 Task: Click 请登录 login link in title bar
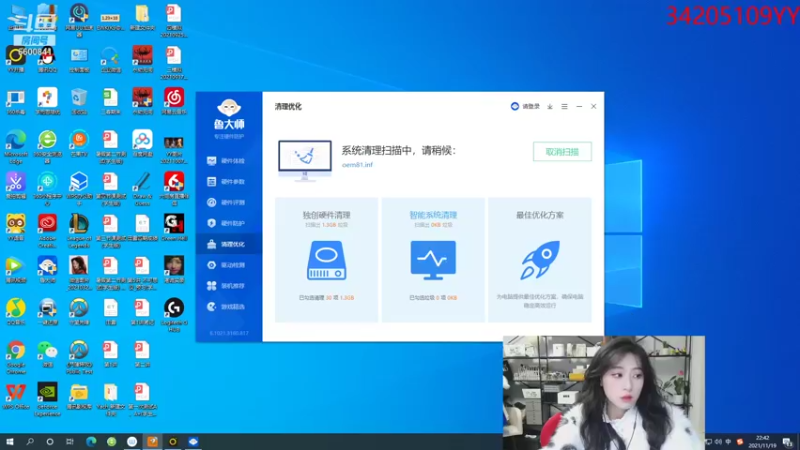coord(525,106)
